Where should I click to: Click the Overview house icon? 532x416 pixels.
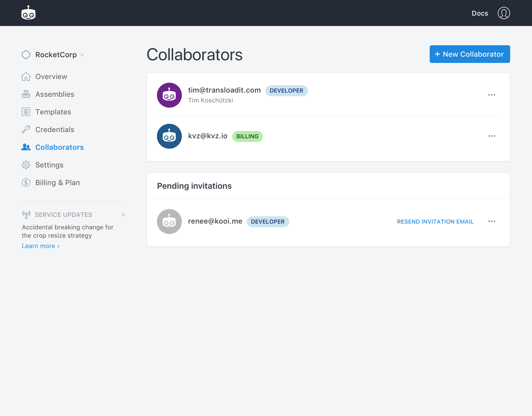(x=26, y=77)
